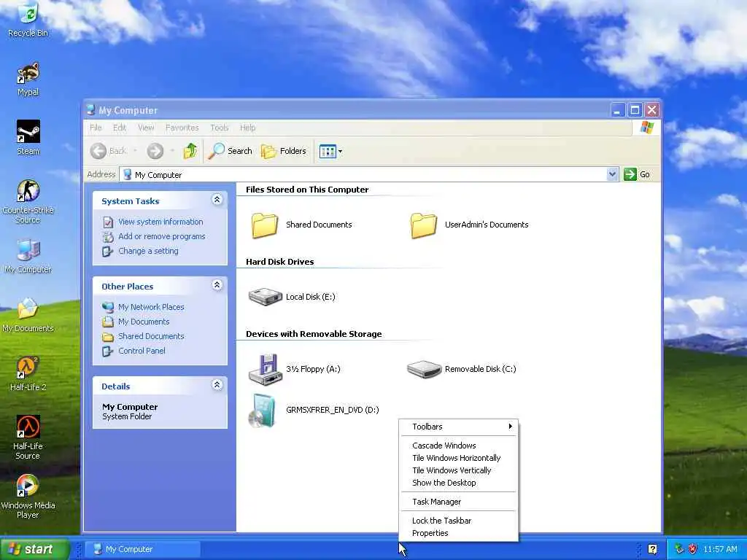The width and height of the screenshot is (747, 560).
Task: Click the red security shield tray icon
Action: click(692, 550)
